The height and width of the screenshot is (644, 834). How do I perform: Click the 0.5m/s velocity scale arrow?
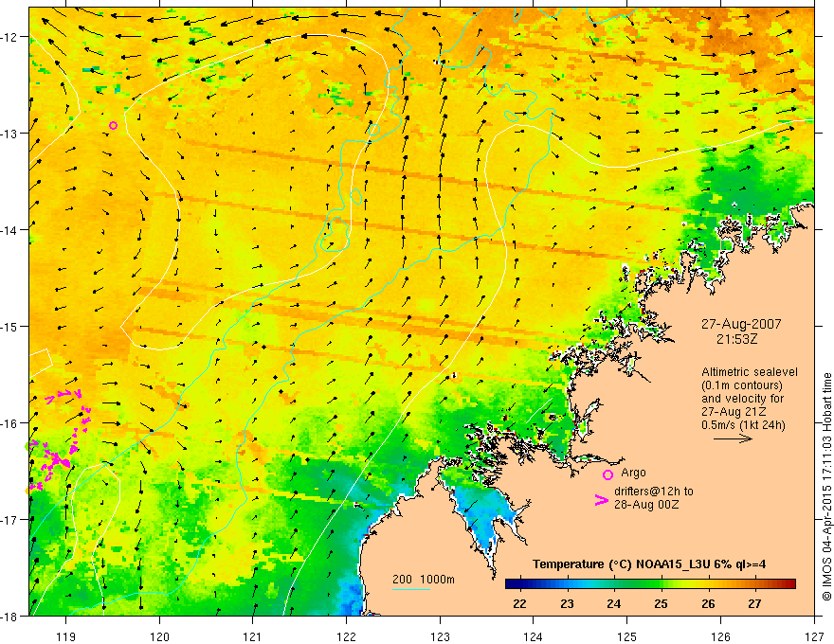[733, 438]
